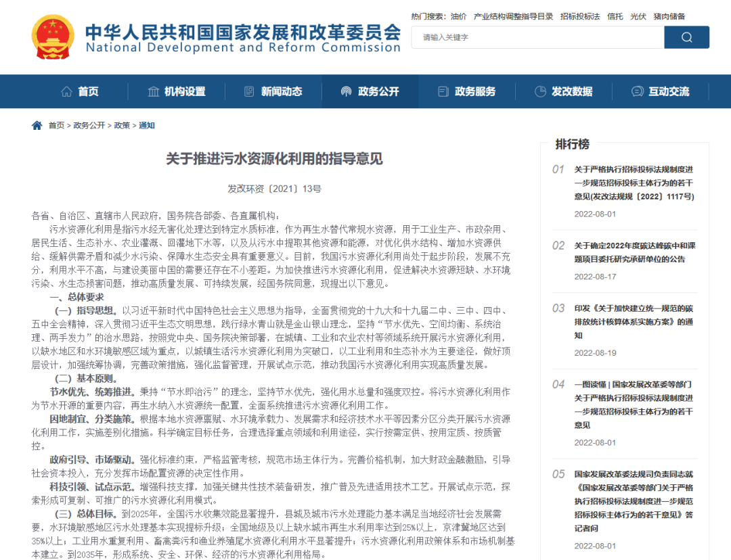Screen dimensions: 731x560
Task: Click the subheading (三) 总体目标
Action: [85, 514]
